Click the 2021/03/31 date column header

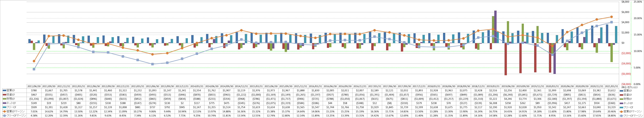pos(611,86)
